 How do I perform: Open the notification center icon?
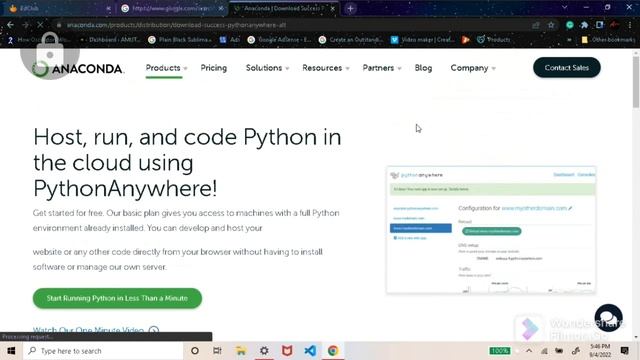coord(624,351)
